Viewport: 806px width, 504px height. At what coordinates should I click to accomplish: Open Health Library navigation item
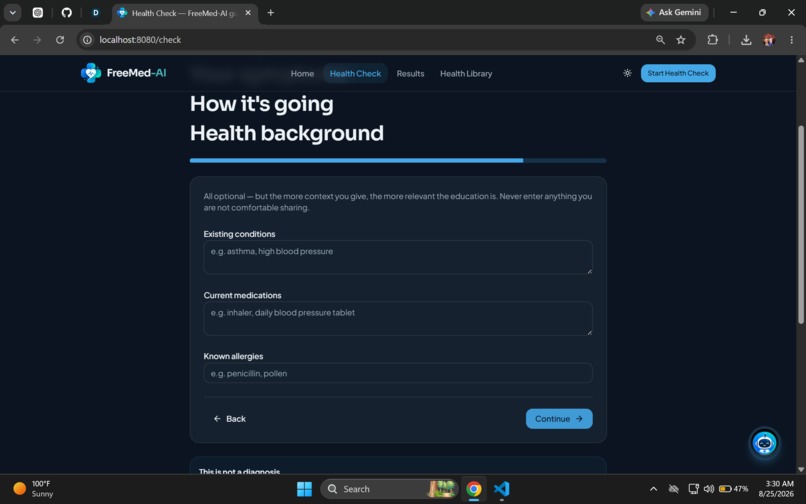tap(466, 74)
